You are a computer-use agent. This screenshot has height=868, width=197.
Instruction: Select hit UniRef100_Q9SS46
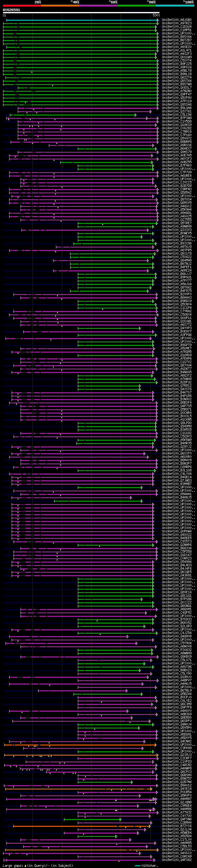(177, 105)
